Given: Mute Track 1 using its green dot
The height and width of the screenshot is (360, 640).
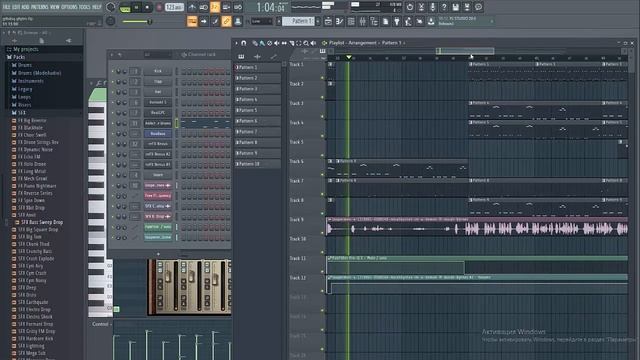Looking at the screenshot, I should pyautogui.click(x=322, y=78).
